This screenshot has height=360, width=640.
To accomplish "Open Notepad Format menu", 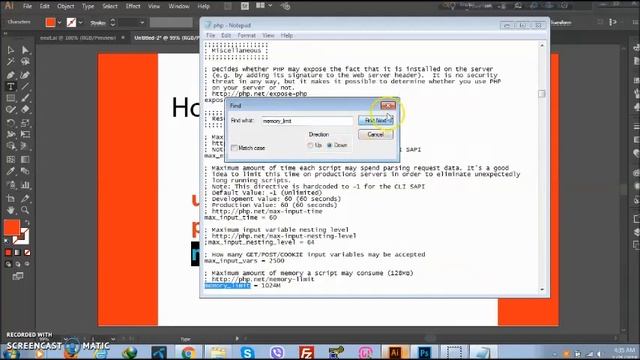I will pyautogui.click(x=247, y=36).
